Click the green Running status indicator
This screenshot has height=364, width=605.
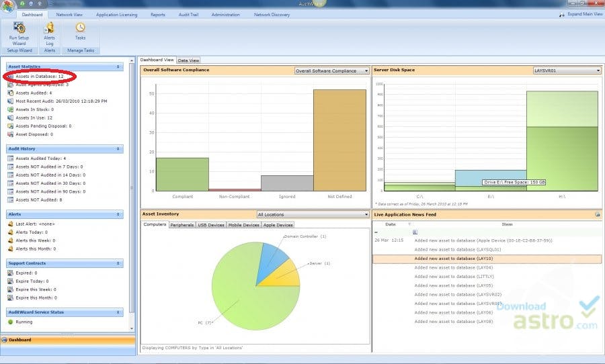tap(10, 322)
